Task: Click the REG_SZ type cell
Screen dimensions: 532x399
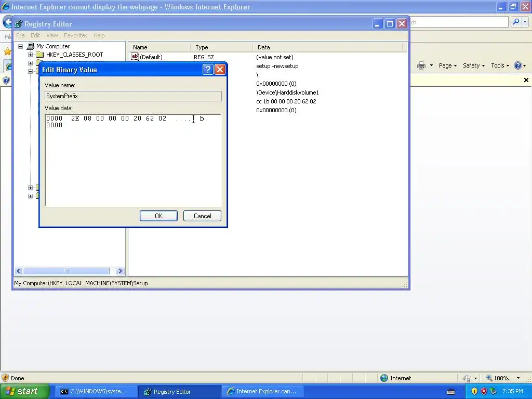Action: tap(204, 57)
